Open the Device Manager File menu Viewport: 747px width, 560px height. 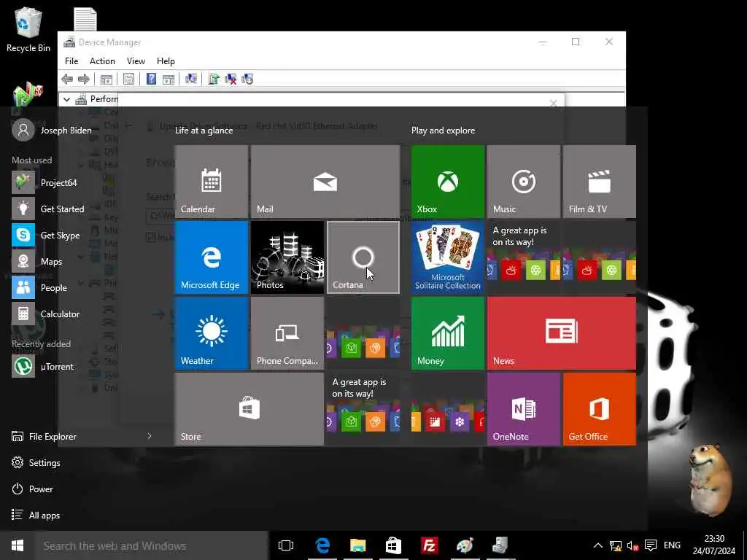(x=71, y=61)
